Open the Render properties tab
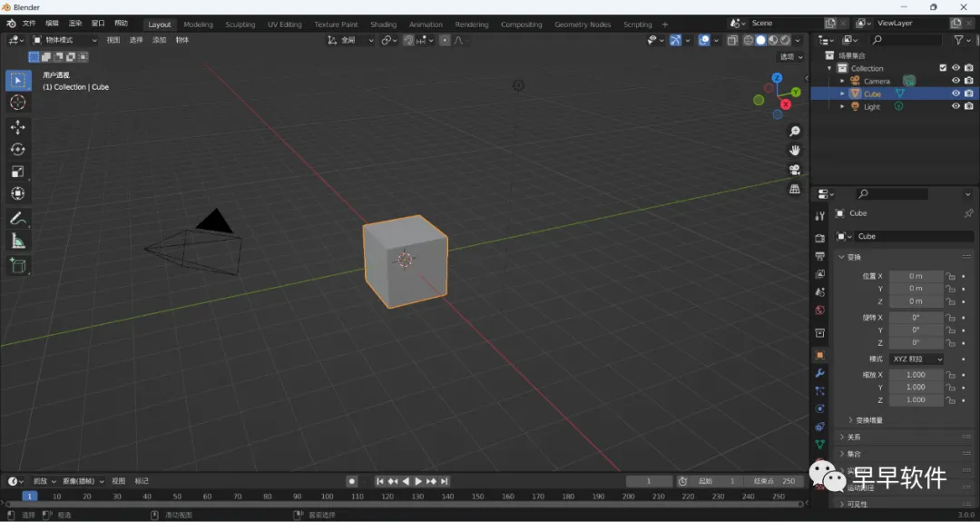This screenshot has height=522, width=980. 820,238
